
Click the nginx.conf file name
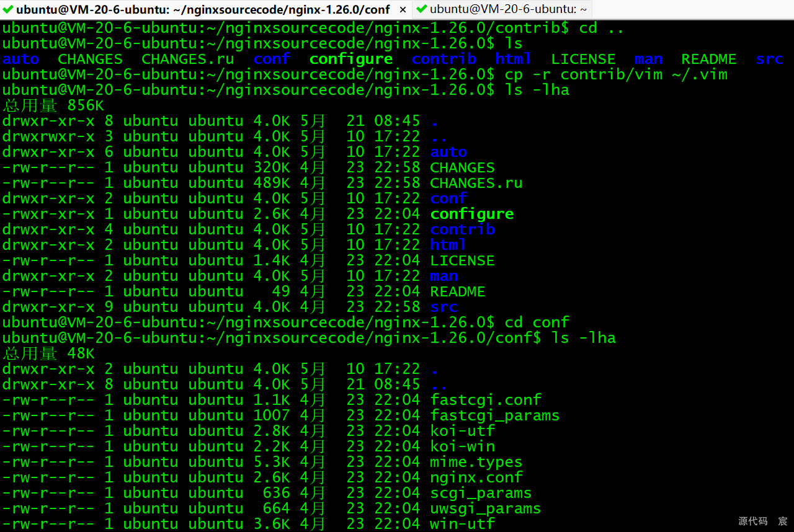pos(476,477)
